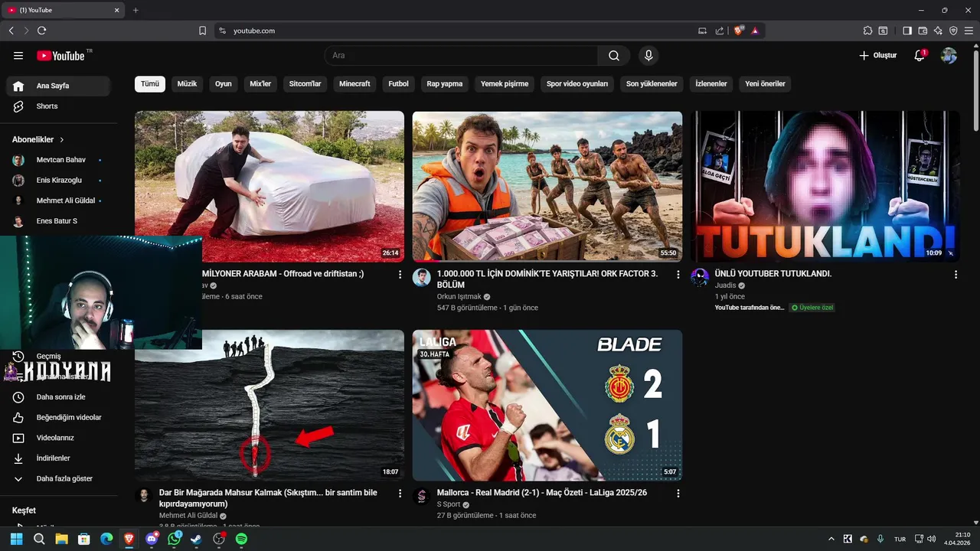Select the Spor video oyunları chip
This screenshot has width=980, height=551.
click(577, 84)
